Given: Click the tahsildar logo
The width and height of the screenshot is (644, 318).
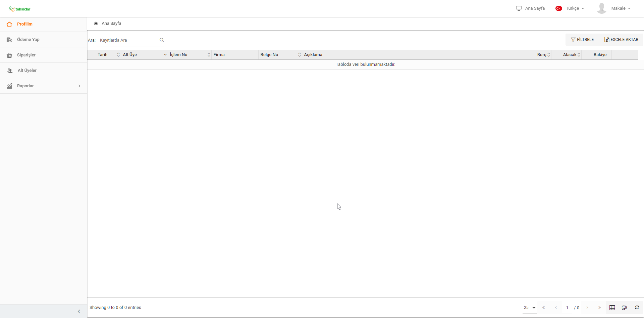Looking at the screenshot, I should coord(20,9).
